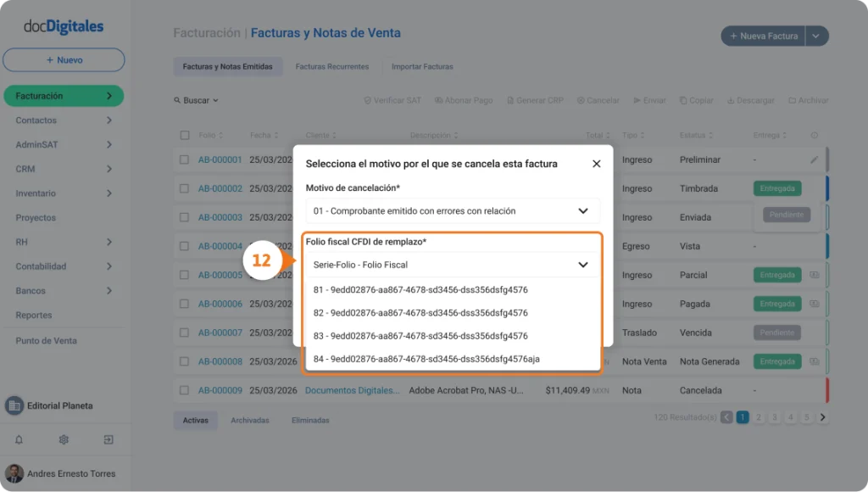This screenshot has height=492, width=868.
Task: Open notifications bell in sidebar
Action: (x=19, y=439)
